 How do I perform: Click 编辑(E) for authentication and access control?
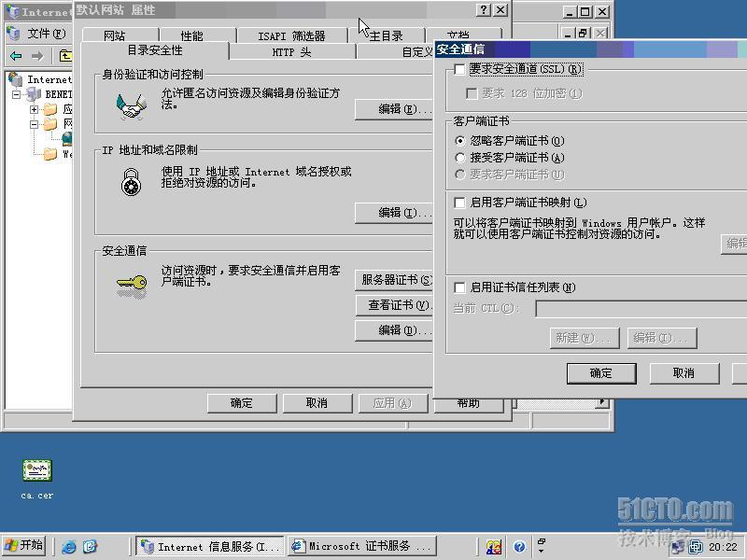tap(393, 109)
